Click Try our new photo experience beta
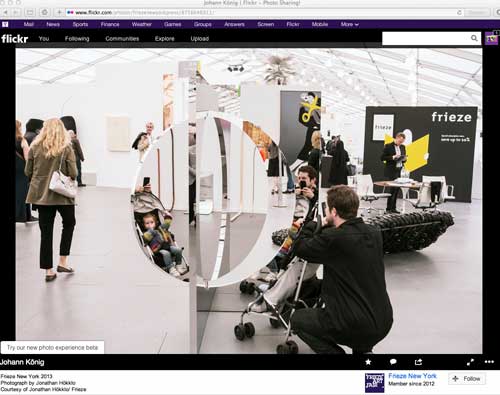 (x=52, y=347)
